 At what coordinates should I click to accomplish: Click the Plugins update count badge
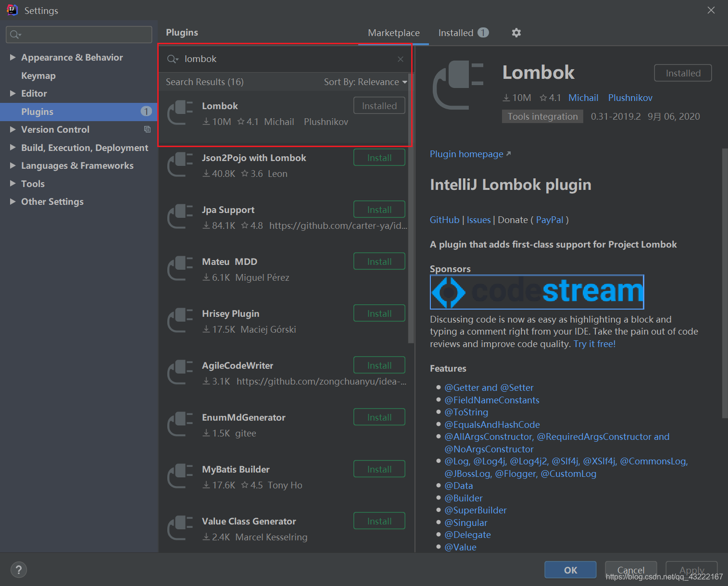pyautogui.click(x=146, y=112)
